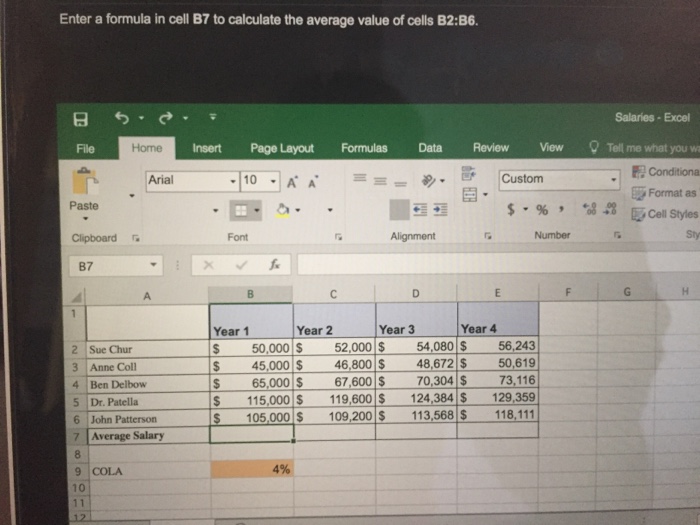Click the Orientation text angle icon
Screen dimensions: 700x525
[428, 181]
